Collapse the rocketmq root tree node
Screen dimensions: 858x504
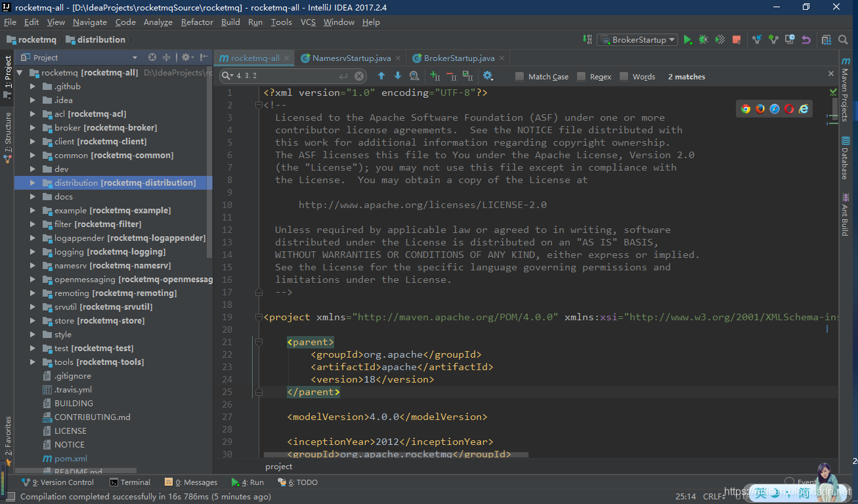pyautogui.click(x=19, y=73)
